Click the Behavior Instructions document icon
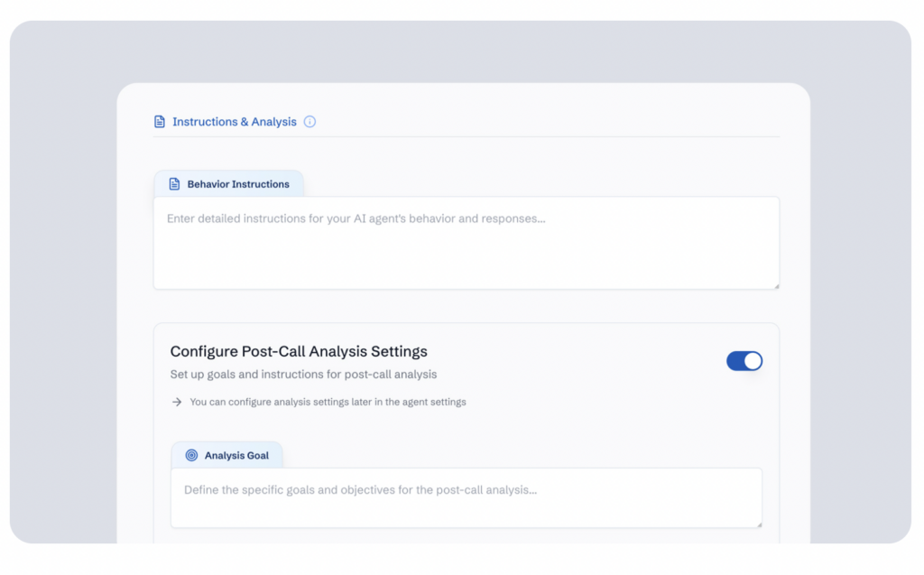The height and width of the screenshot is (575, 924). pos(175,184)
